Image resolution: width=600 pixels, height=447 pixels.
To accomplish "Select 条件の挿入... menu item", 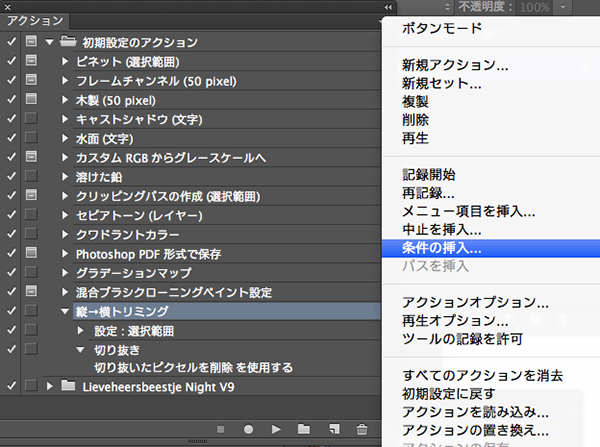I will pyautogui.click(x=441, y=247).
